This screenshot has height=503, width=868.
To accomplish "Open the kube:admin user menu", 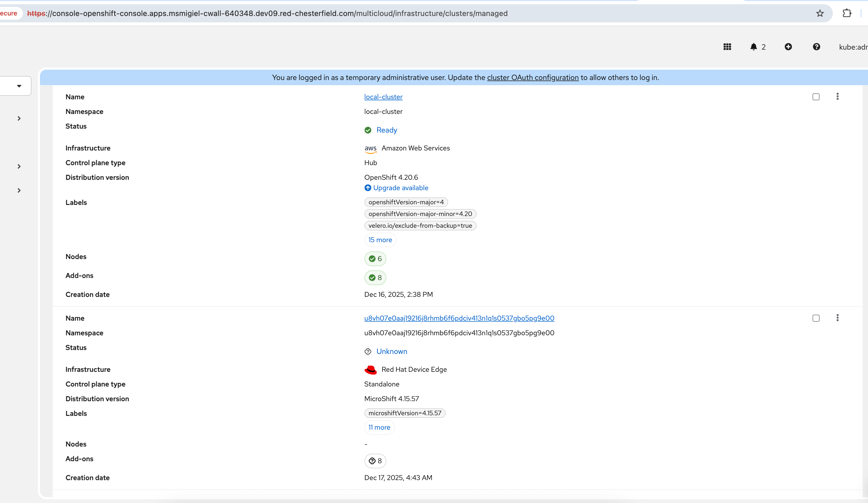I will point(853,47).
